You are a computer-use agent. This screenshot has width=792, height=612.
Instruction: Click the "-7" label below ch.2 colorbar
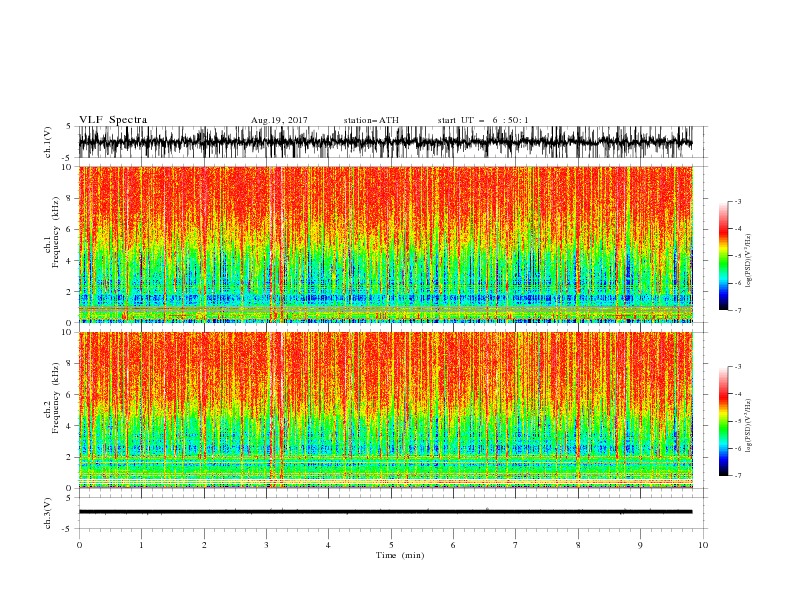click(x=738, y=475)
